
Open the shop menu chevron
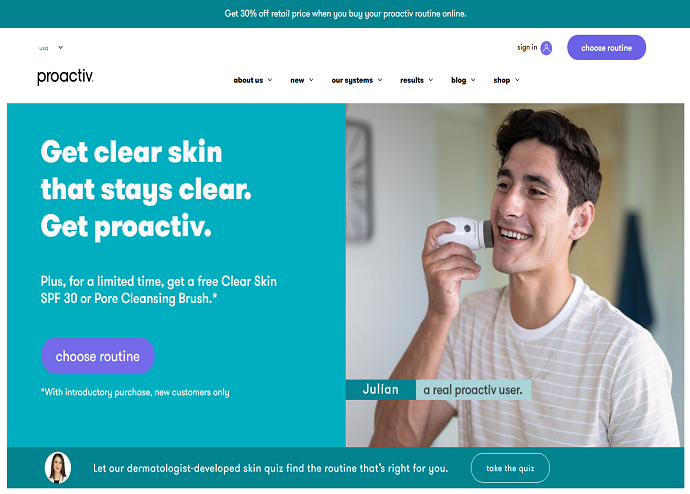pos(517,80)
